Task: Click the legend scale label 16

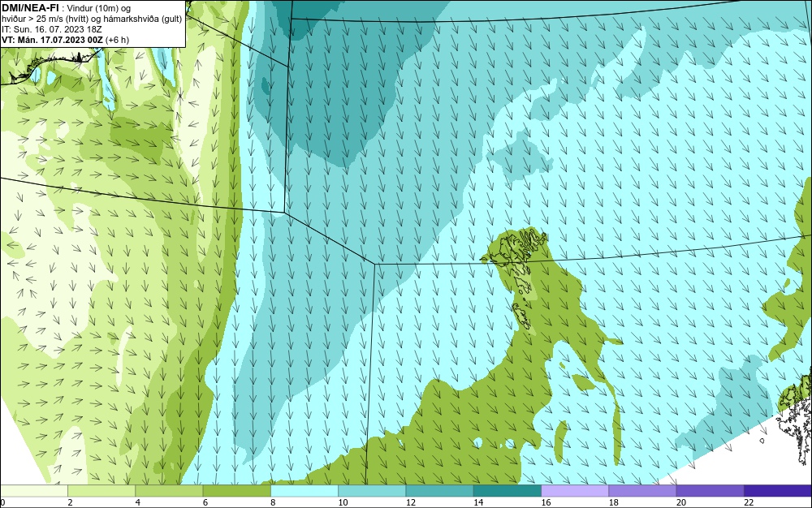Action: coord(546,502)
